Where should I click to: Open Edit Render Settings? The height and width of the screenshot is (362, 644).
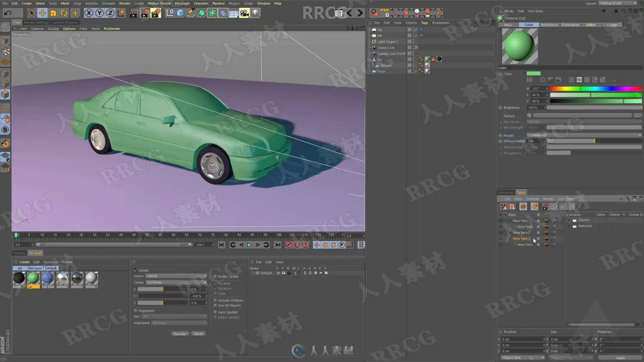pyautogui.click(x=156, y=13)
